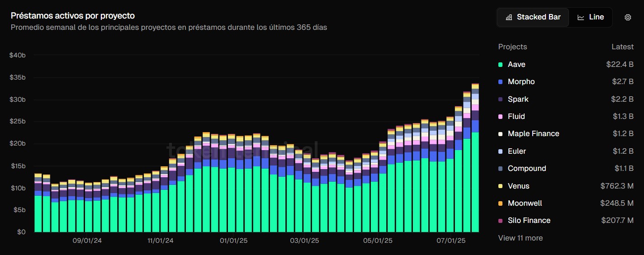Screen dimensions: 644x255
Task: Click the last, tallest bar in chart
Action: [475, 157]
